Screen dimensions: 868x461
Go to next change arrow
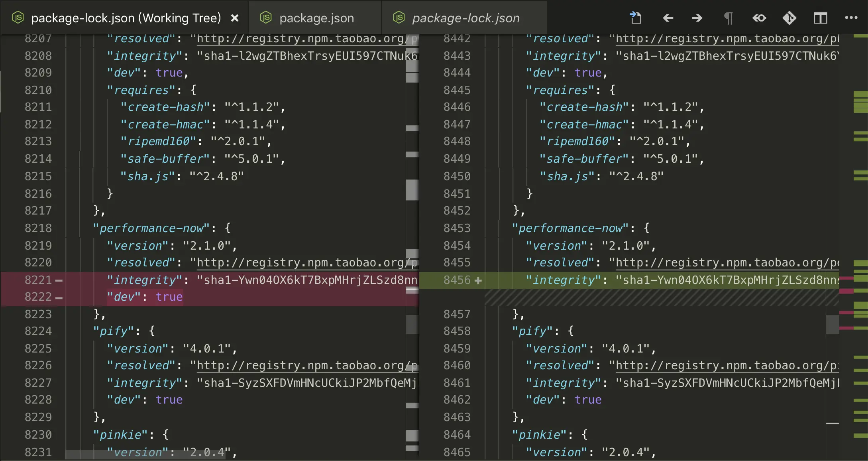[697, 18]
